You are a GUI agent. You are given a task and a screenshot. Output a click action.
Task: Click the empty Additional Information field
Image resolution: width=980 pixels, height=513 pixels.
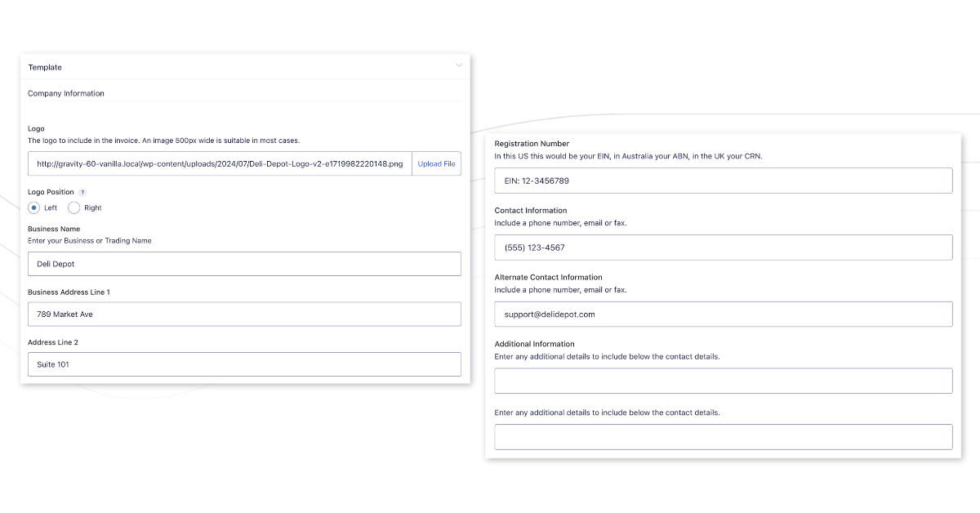tap(724, 381)
